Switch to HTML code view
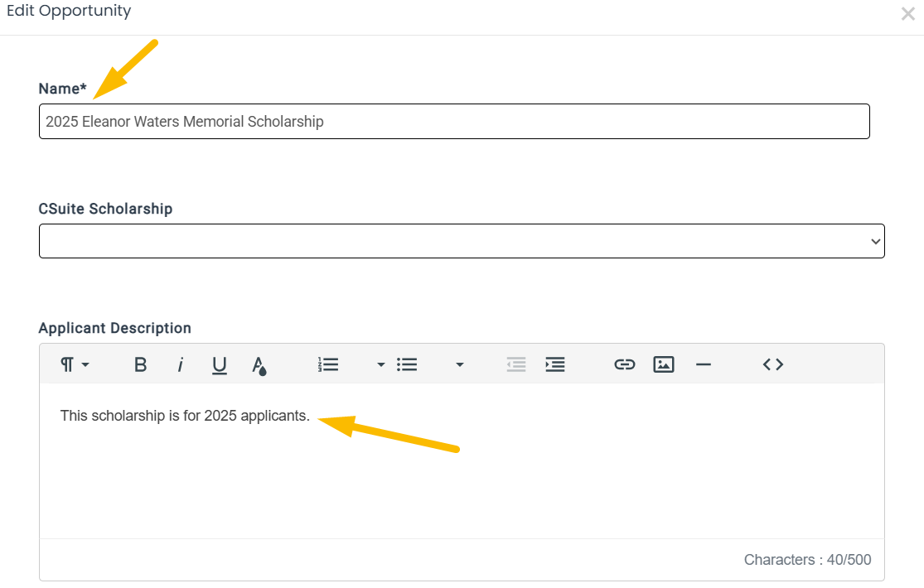Image resolution: width=924 pixels, height=588 pixels. pyautogui.click(x=773, y=364)
